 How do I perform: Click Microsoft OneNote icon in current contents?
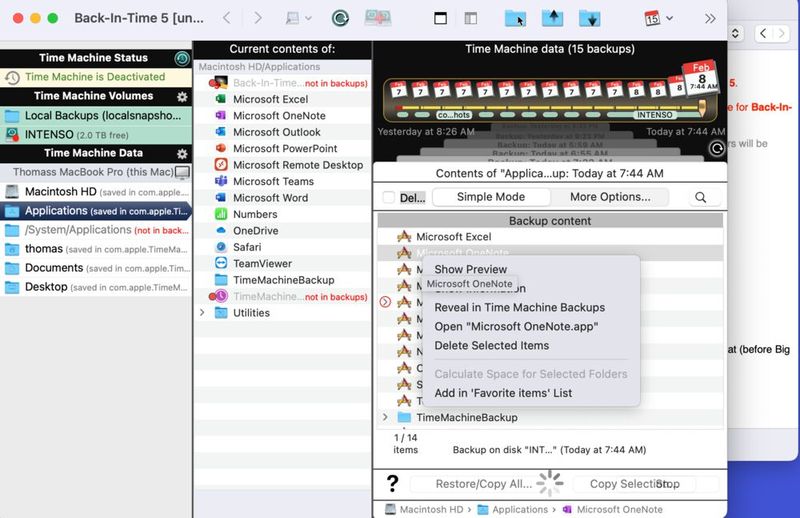[x=221, y=115]
